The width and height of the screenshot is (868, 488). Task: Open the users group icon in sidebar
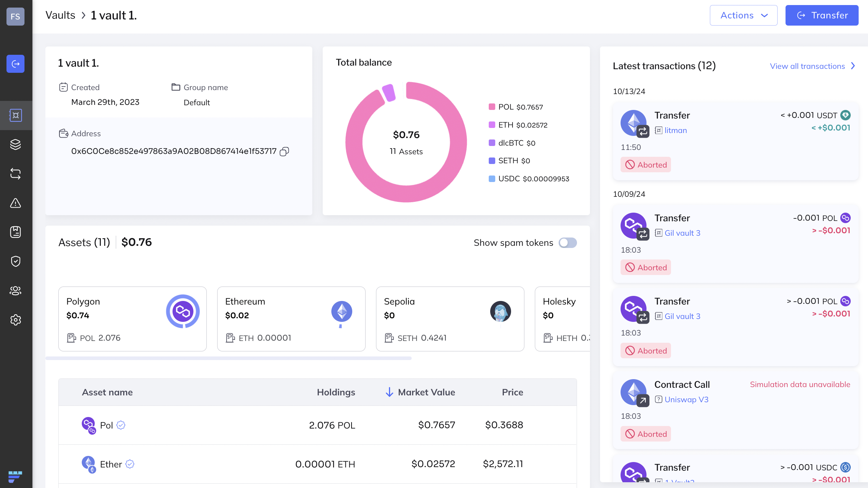click(x=15, y=290)
